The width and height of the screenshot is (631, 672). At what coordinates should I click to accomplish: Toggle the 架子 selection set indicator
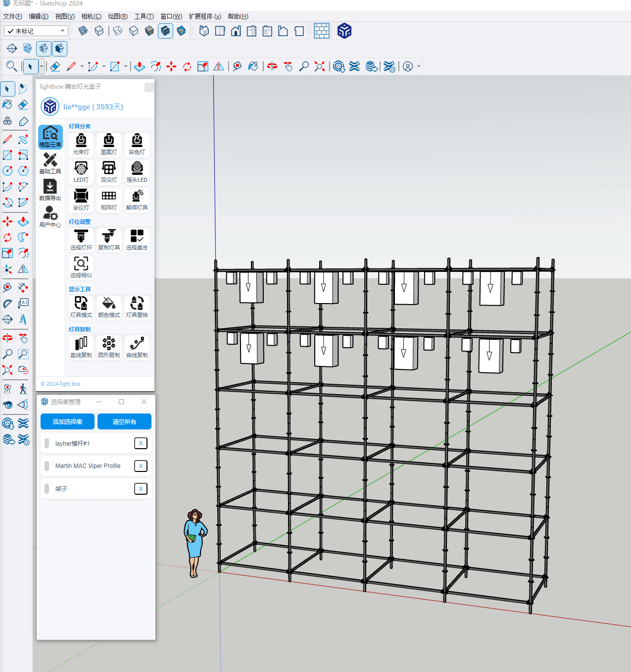[x=47, y=489]
